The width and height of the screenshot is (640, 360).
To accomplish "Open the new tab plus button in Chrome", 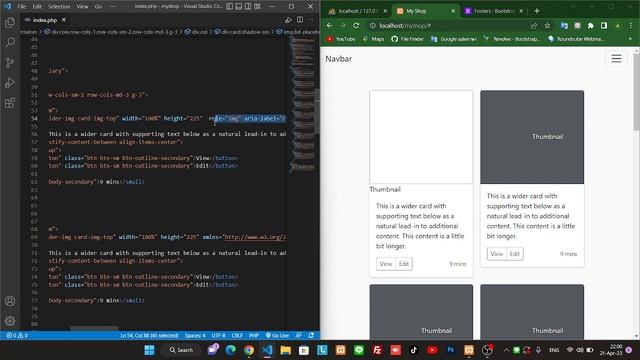I will [537, 11].
